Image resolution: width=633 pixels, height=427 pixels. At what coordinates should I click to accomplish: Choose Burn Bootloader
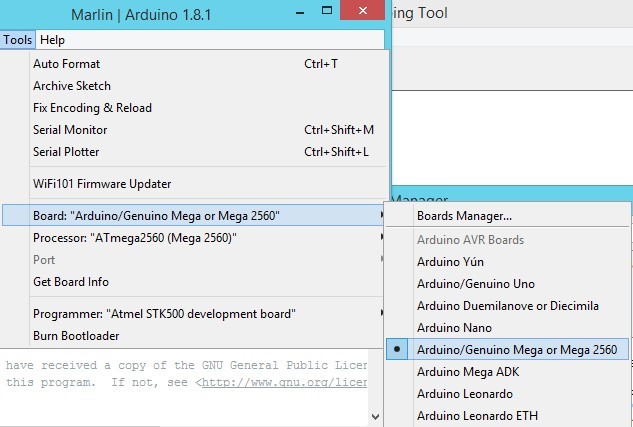194,336
